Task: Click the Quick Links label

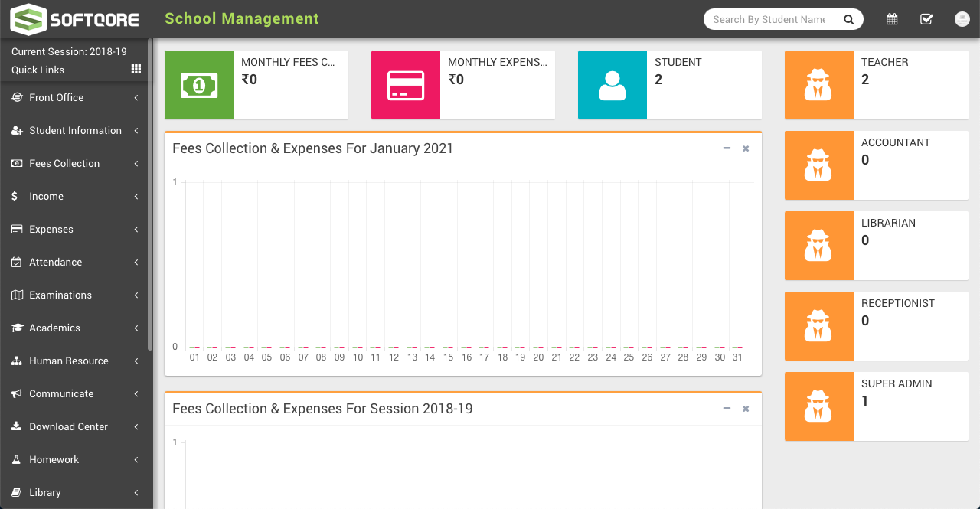Action: [x=38, y=70]
